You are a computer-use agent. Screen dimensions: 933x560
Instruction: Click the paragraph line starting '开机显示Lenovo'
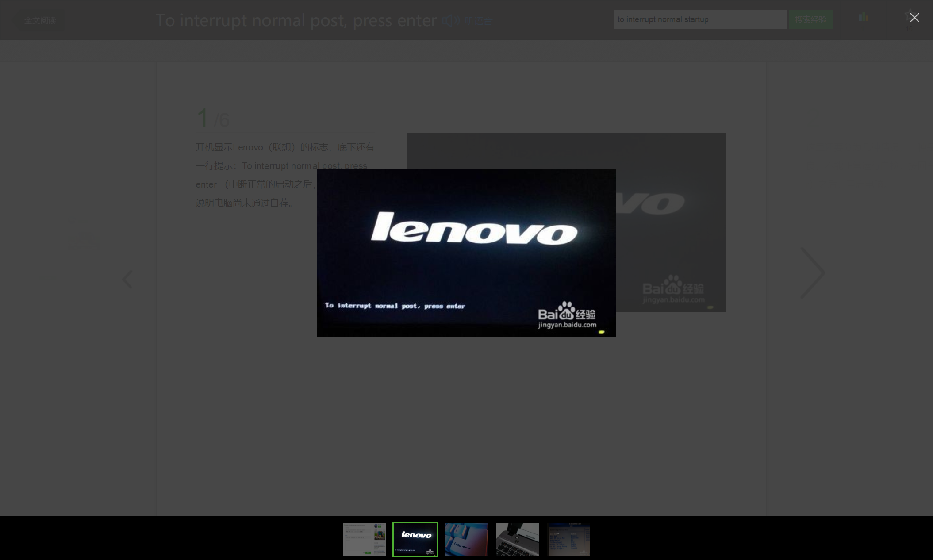(x=285, y=147)
